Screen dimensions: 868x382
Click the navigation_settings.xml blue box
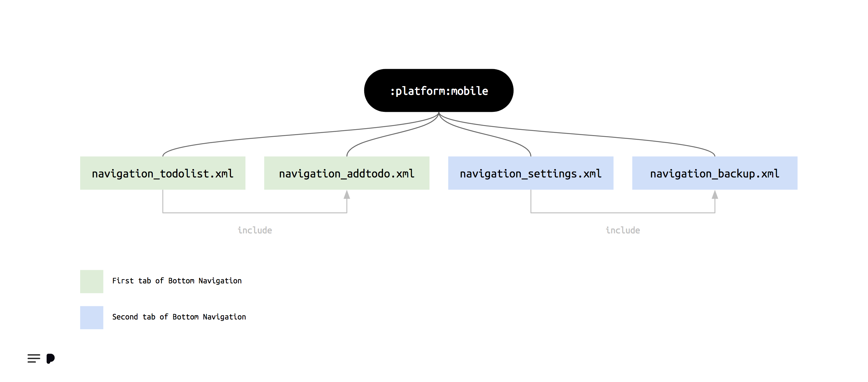point(531,173)
